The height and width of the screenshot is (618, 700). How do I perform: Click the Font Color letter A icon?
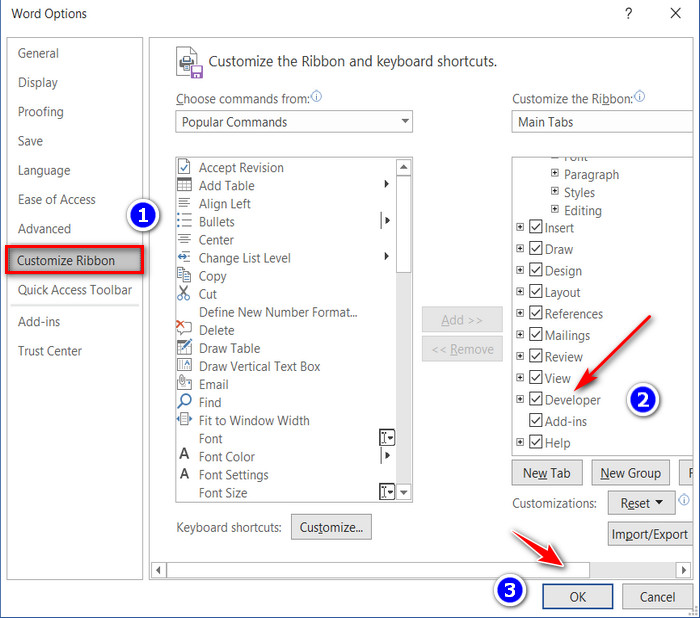[184, 455]
